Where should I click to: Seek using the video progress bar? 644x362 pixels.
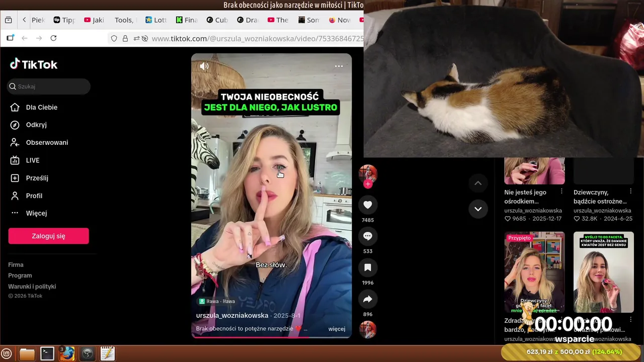[271, 337]
